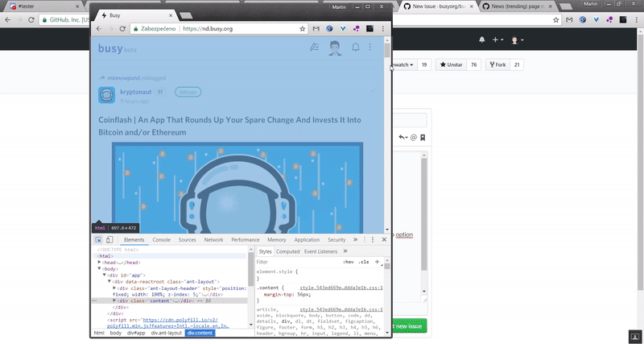
Task: Open the DevTools three-dot customize menu
Action: [373, 239]
